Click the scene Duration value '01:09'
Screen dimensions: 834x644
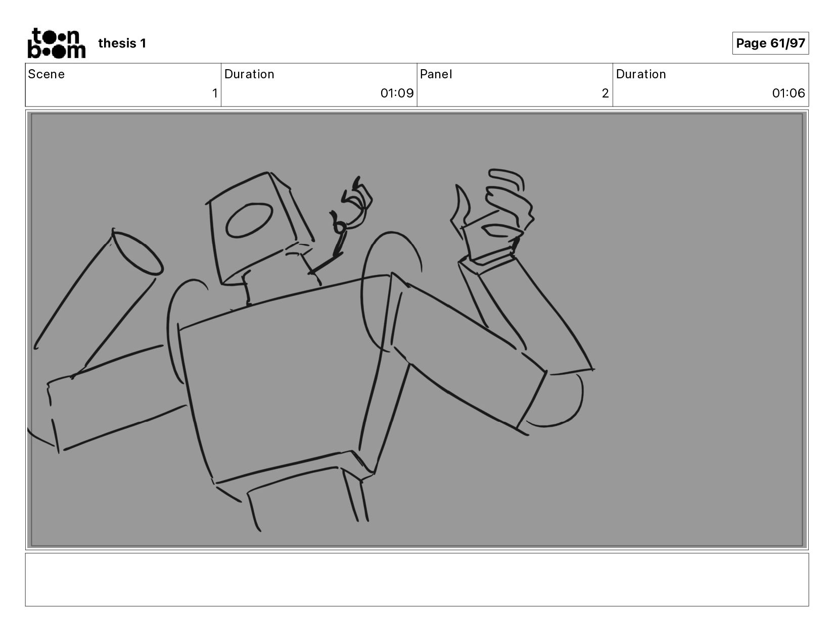[x=397, y=93]
